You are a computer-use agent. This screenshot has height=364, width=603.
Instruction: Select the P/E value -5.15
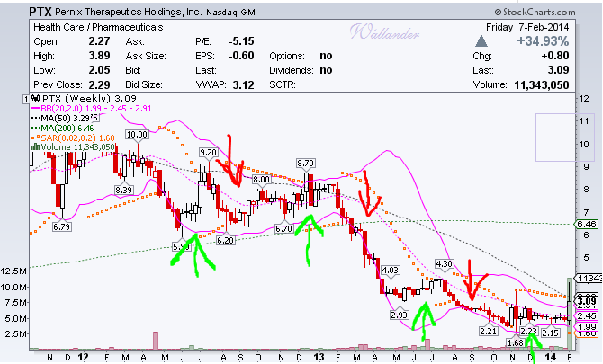pos(241,41)
